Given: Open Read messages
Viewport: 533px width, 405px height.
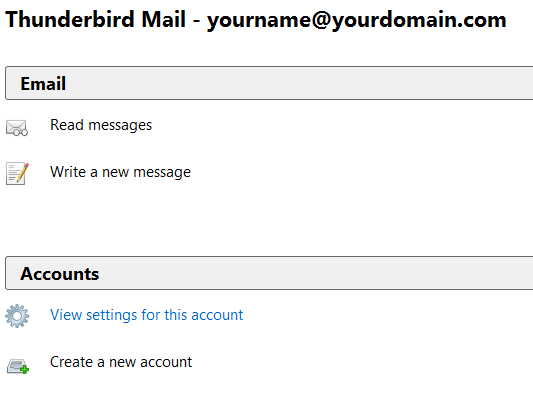Looking at the screenshot, I should 101,125.
